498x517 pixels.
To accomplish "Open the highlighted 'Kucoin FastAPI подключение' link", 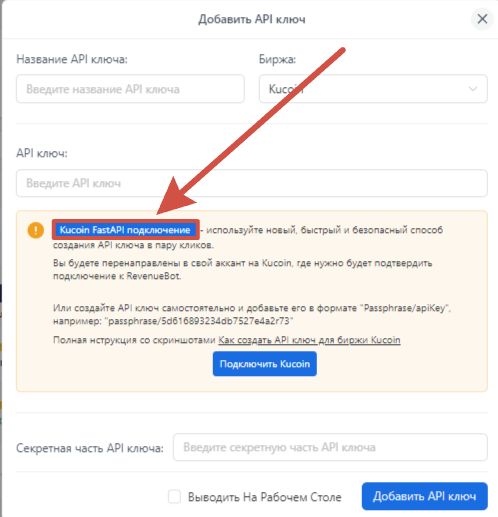I will coord(125,230).
